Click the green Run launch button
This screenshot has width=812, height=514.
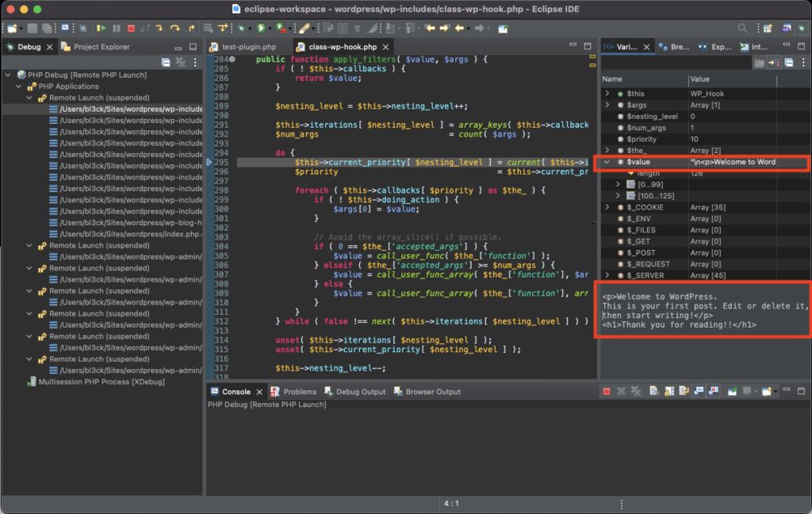[x=261, y=28]
